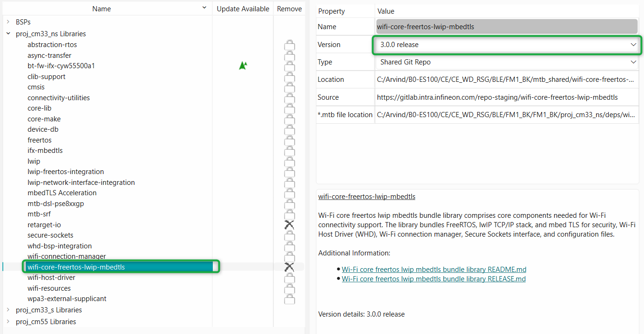The width and height of the screenshot is (644, 334).
Task: Select the secure-sockets library in the tree
Action: tap(50, 235)
